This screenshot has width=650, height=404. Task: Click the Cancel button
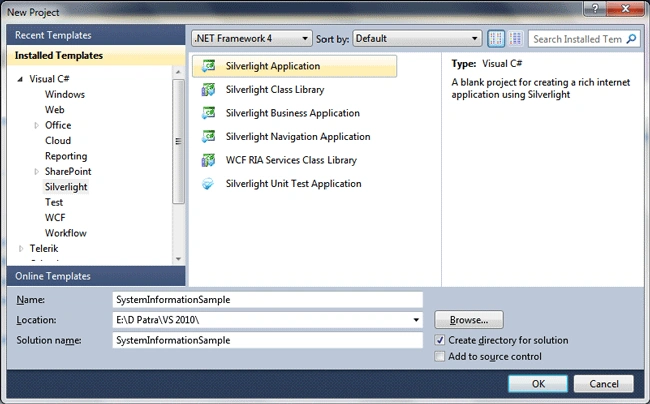[604, 384]
